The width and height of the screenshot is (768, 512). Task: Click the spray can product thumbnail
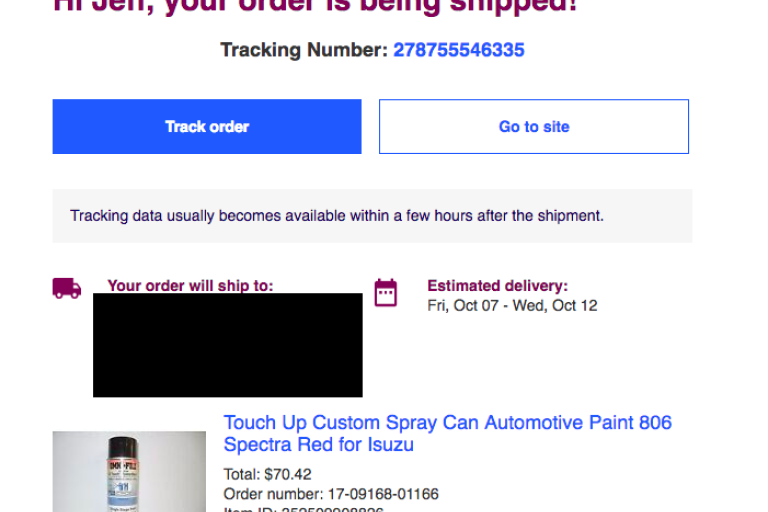coord(129,472)
